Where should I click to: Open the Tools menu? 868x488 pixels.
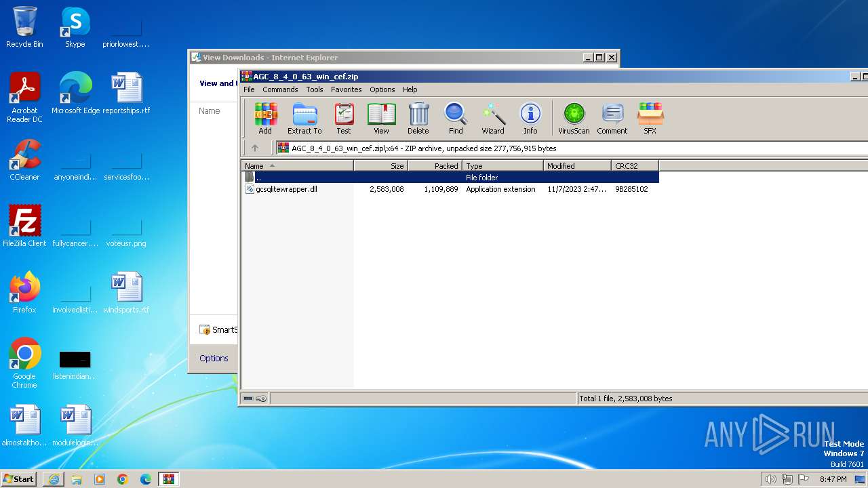tap(315, 89)
